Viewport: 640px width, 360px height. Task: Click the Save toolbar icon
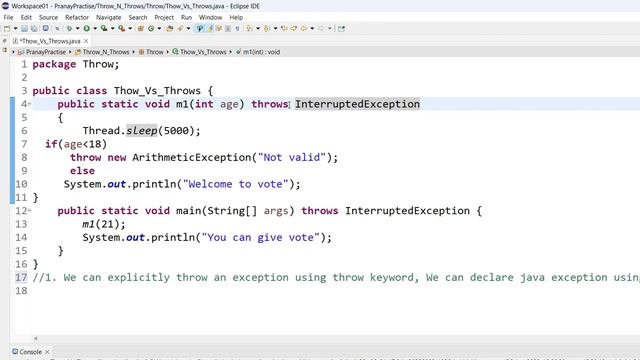[24, 29]
